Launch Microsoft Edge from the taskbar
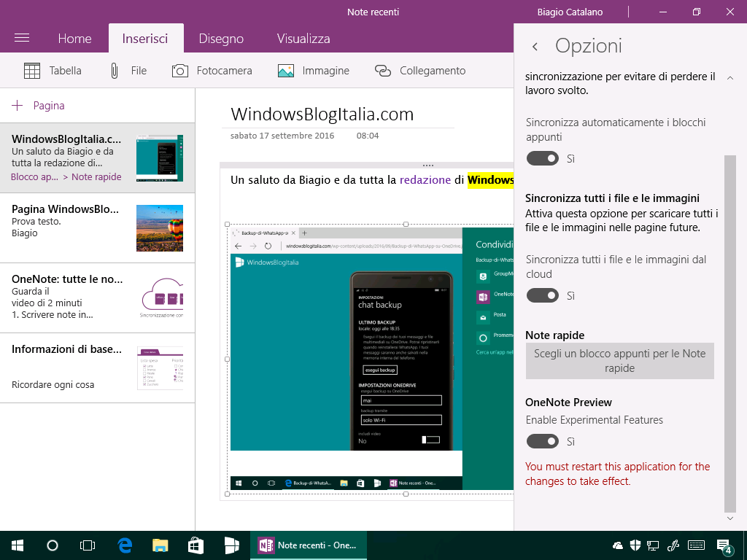This screenshot has width=747, height=560. point(125,545)
